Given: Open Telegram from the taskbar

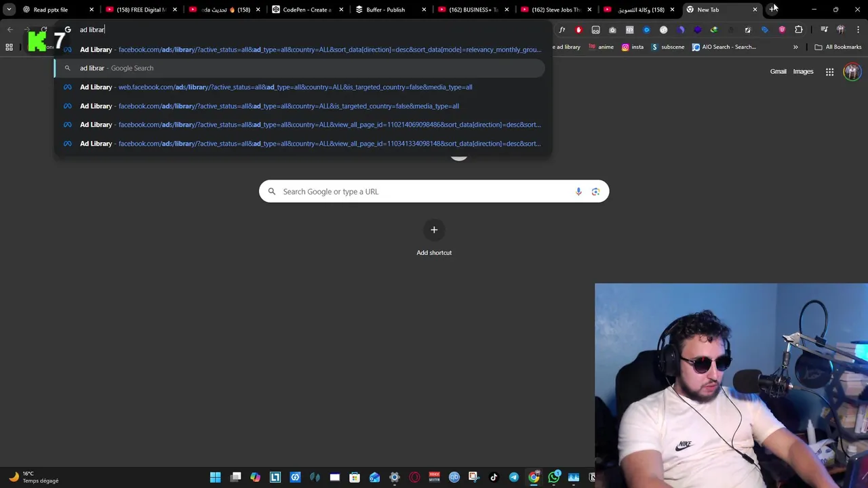Looking at the screenshot, I should click(x=514, y=477).
